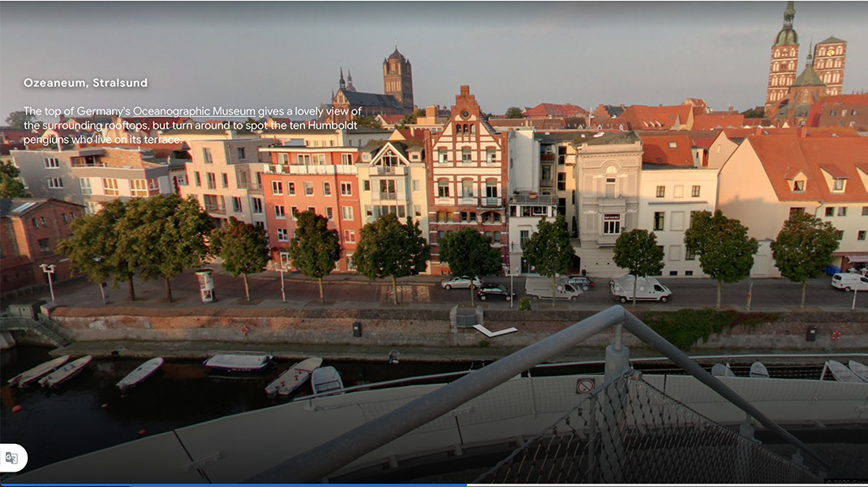868x487 pixels.
Task: Click the 2020 Google copyright notice
Action: [848, 480]
